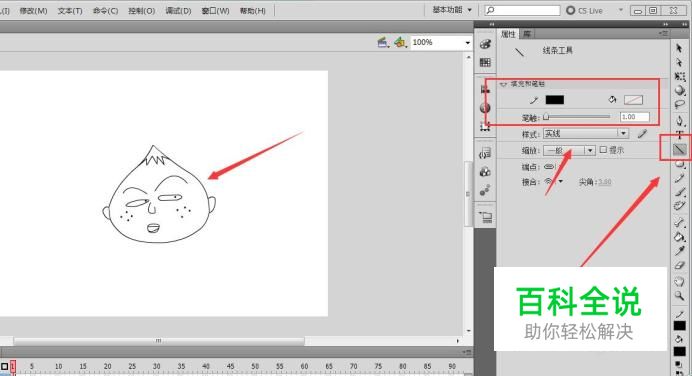Open the Project panel icon
This screenshot has height=376, width=692.
tap(486, 217)
